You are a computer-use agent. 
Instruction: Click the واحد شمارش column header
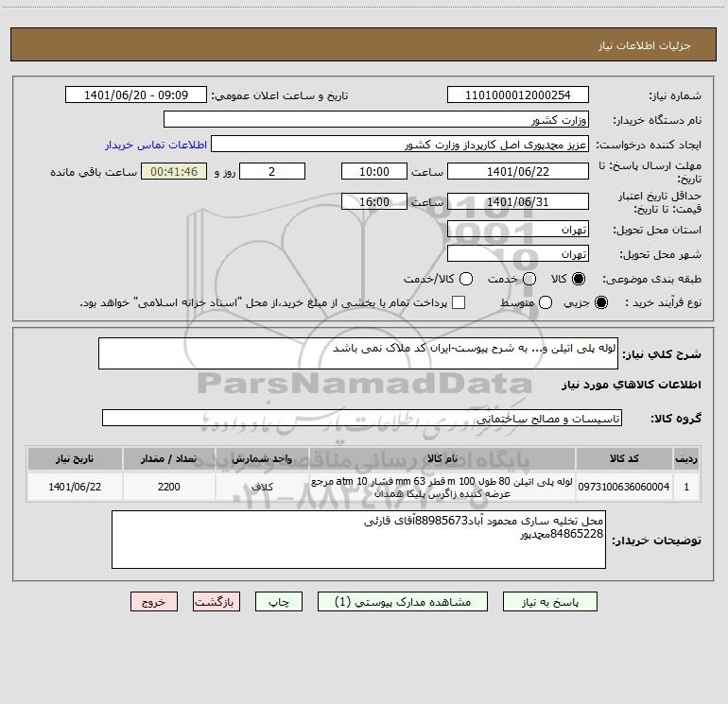(262, 458)
